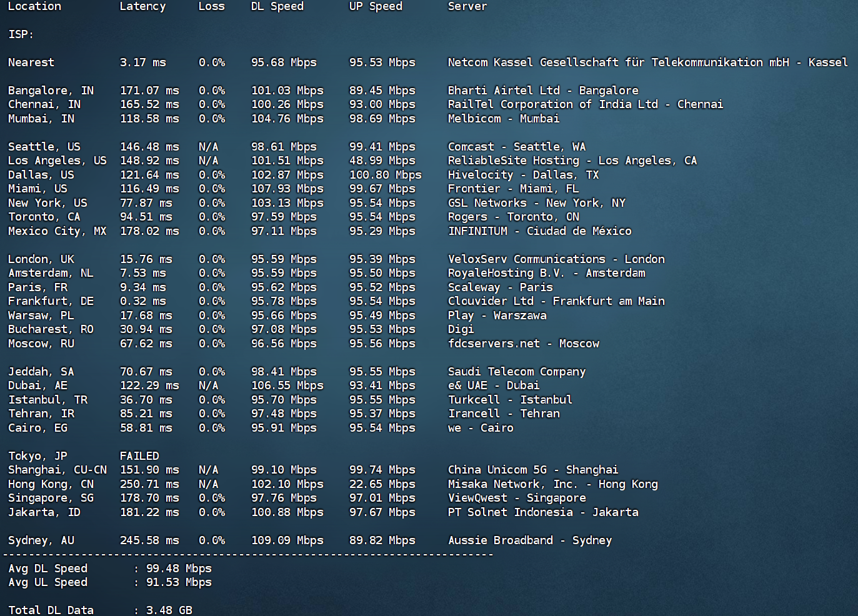
Task: Select "Comcast - Seattle, WA" server text
Action: 517,147
